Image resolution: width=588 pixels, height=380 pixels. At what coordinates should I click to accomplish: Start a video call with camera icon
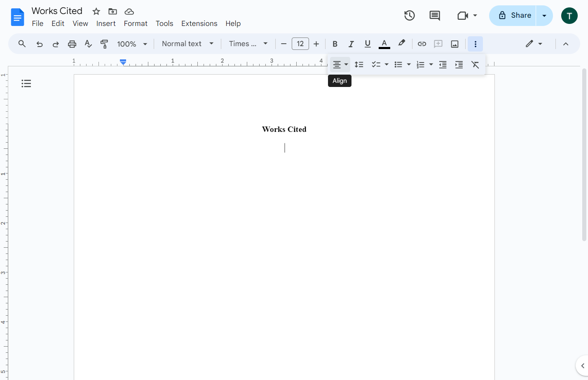click(x=463, y=16)
